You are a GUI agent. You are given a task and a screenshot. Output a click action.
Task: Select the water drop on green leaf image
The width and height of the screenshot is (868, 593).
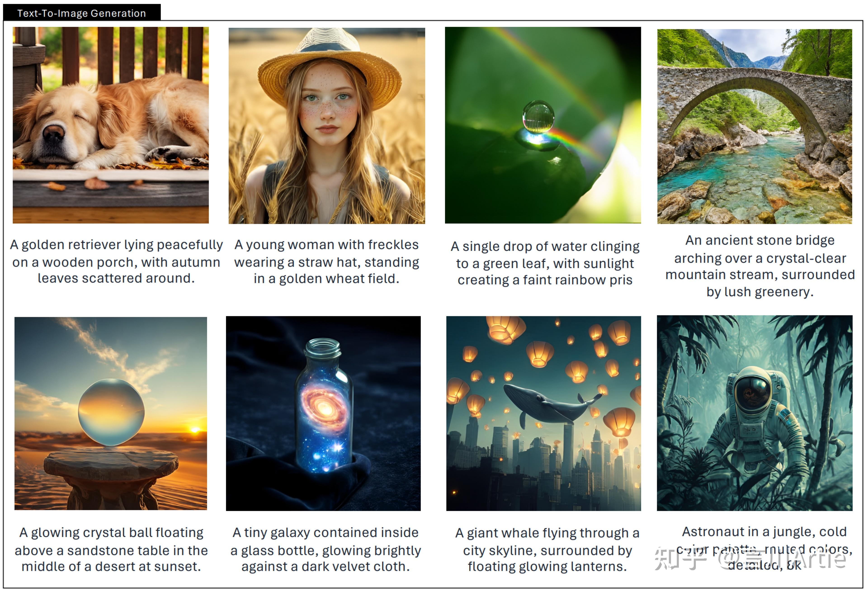click(x=543, y=125)
